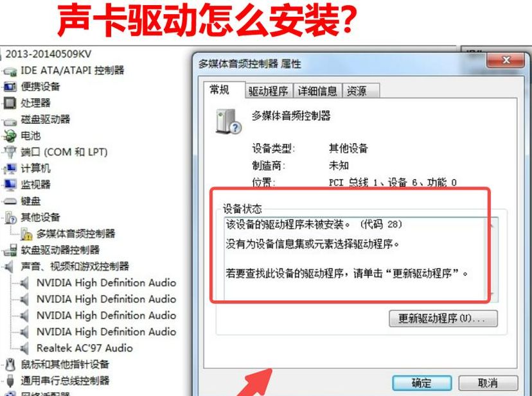Select the battery (电池) icon
Screen dimensions: 532x396
coord(10,136)
